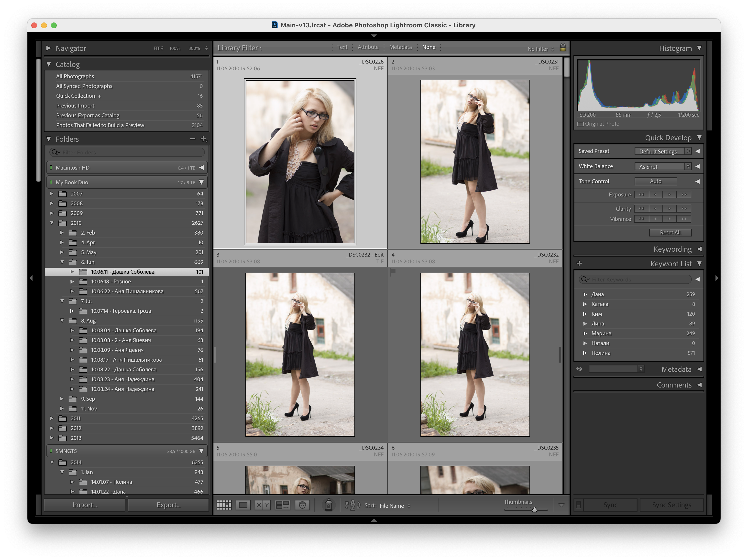Select keyword Марина in Keyword List
This screenshot has height=560, width=748.
[638, 333]
